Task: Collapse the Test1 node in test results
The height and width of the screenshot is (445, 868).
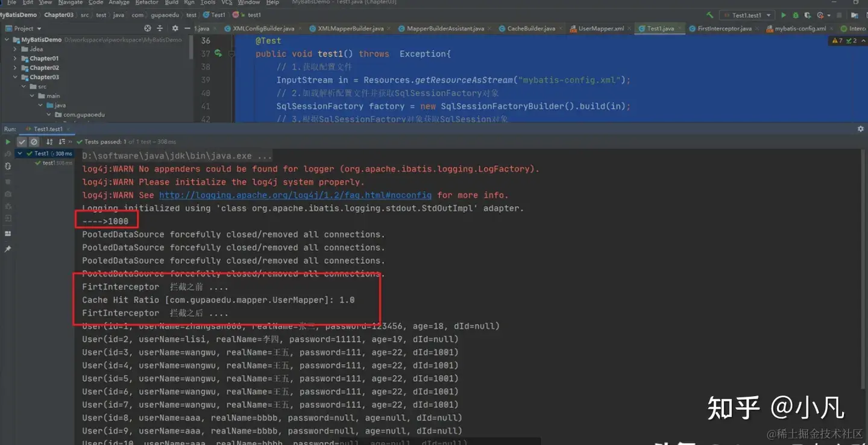Action: click(x=20, y=154)
